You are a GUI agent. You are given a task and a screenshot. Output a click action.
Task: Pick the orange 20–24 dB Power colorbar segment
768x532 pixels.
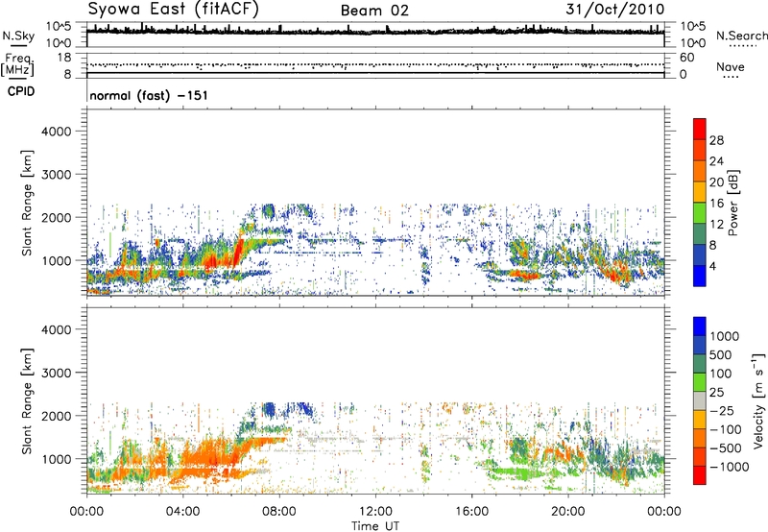click(700, 172)
